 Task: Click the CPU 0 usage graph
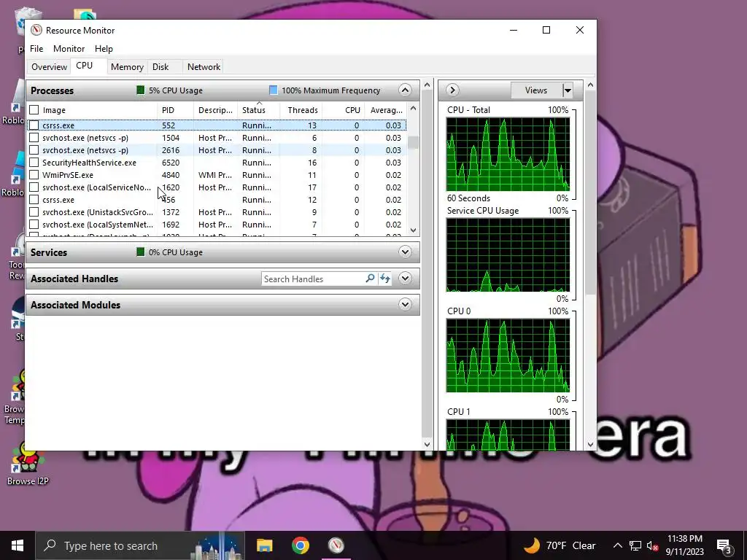pos(508,356)
